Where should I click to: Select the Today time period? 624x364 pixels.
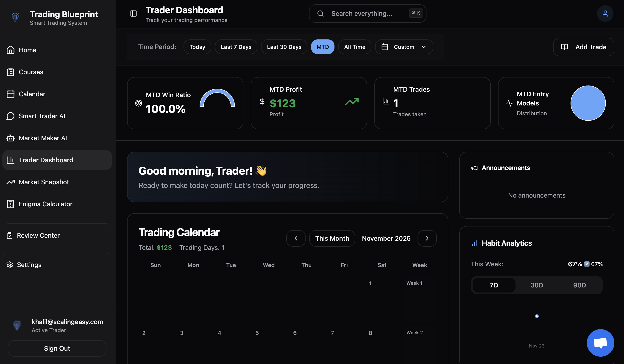[x=197, y=47]
